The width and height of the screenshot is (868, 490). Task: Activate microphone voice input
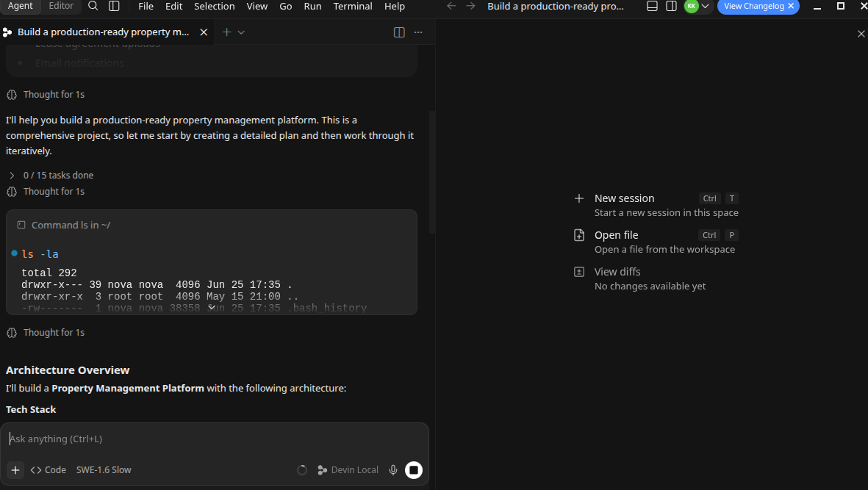pyautogui.click(x=393, y=470)
